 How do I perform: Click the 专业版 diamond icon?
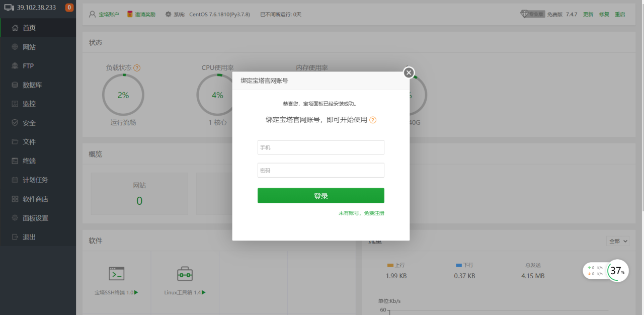524,14
